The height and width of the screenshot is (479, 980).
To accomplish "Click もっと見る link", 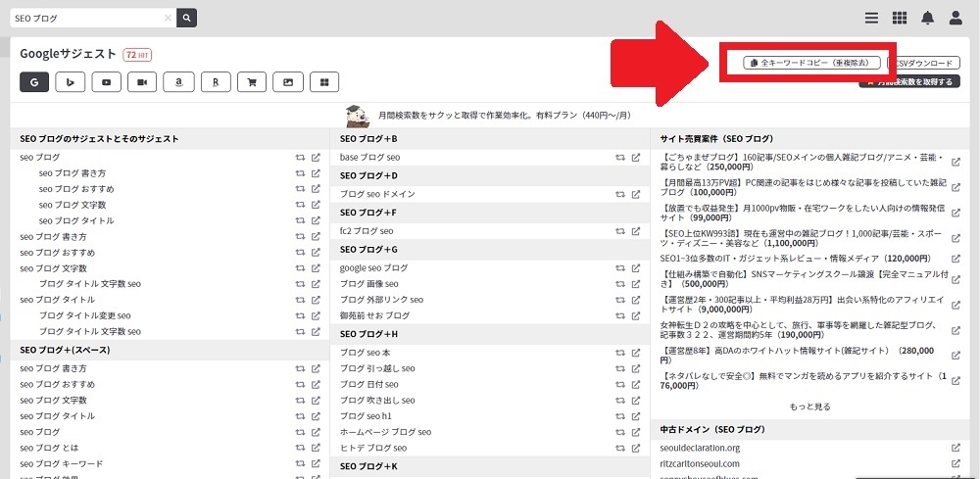I will coord(810,407).
